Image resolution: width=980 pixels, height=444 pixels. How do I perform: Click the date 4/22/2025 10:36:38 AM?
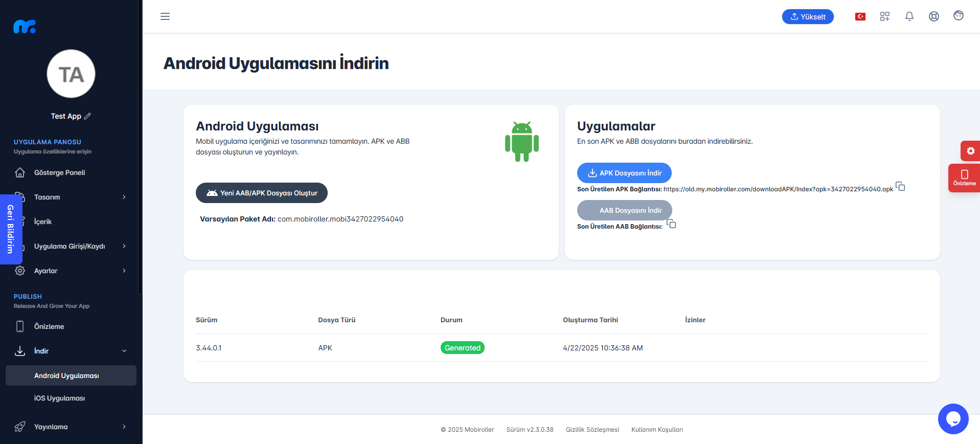click(x=603, y=348)
